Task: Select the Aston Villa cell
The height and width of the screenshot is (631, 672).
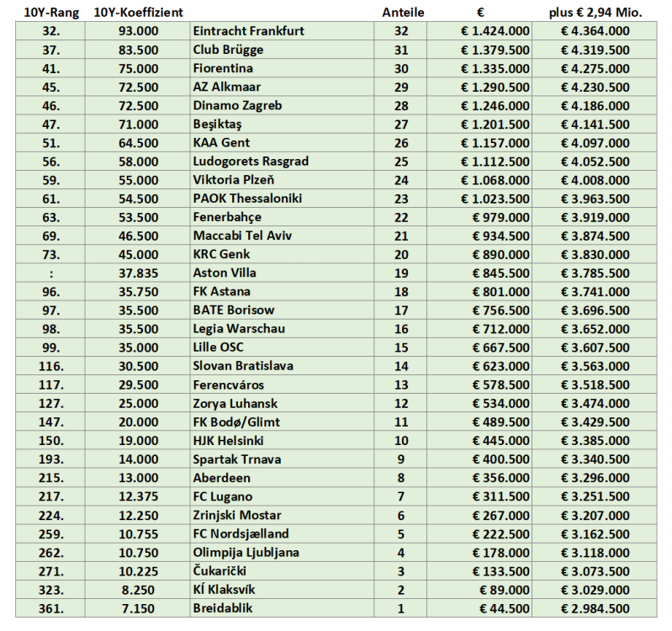Action: [225, 273]
